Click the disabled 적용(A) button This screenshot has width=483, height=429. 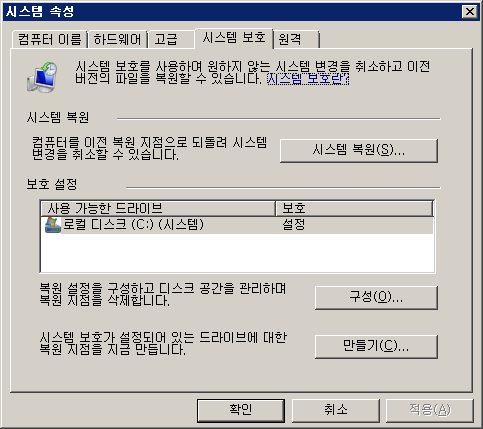[430, 410]
